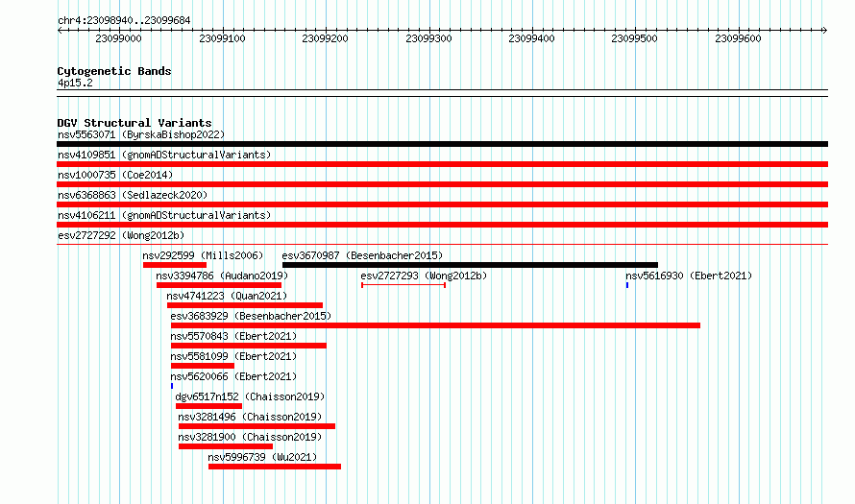The height and width of the screenshot is (504, 855).
Task: Click the 23099000 ruler coordinate
Action: click(x=118, y=38)
